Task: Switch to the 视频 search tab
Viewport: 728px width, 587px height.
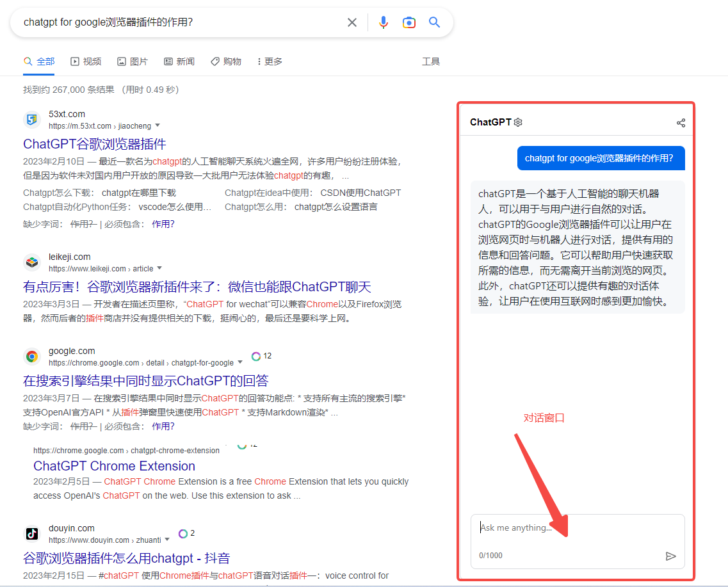Action: (86, 61)
